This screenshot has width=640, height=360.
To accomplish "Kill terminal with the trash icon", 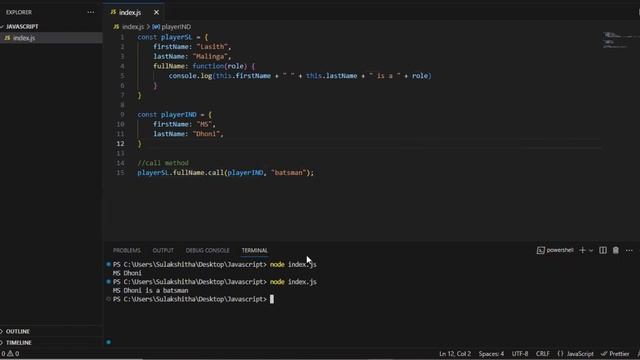I will coord(616,250).
